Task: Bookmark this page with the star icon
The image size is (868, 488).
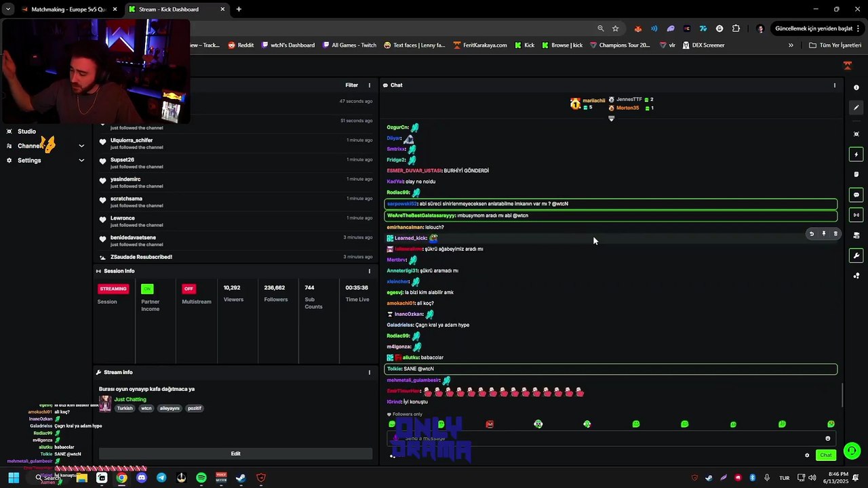Action: tap(615, 28)
